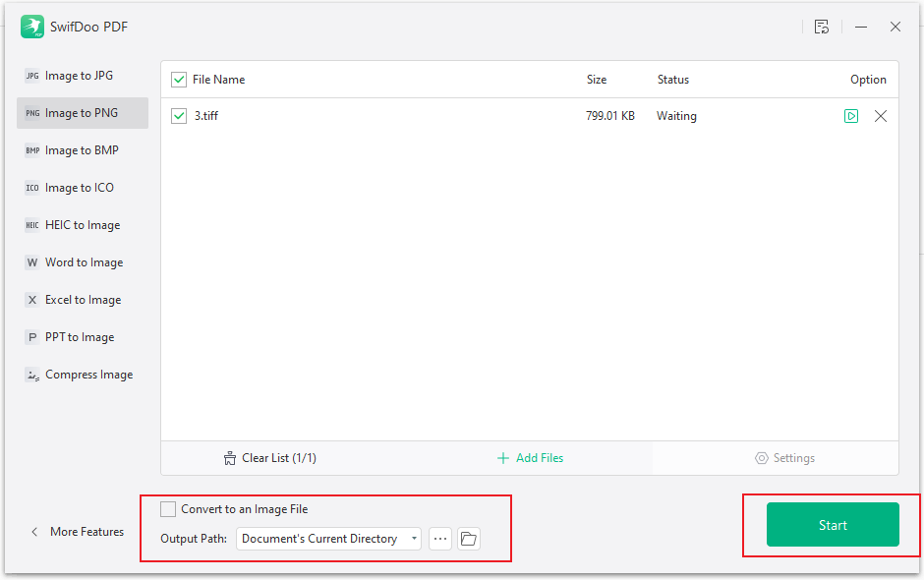
Task: Open conversion history from the title bar
Action: coord(822,27)
